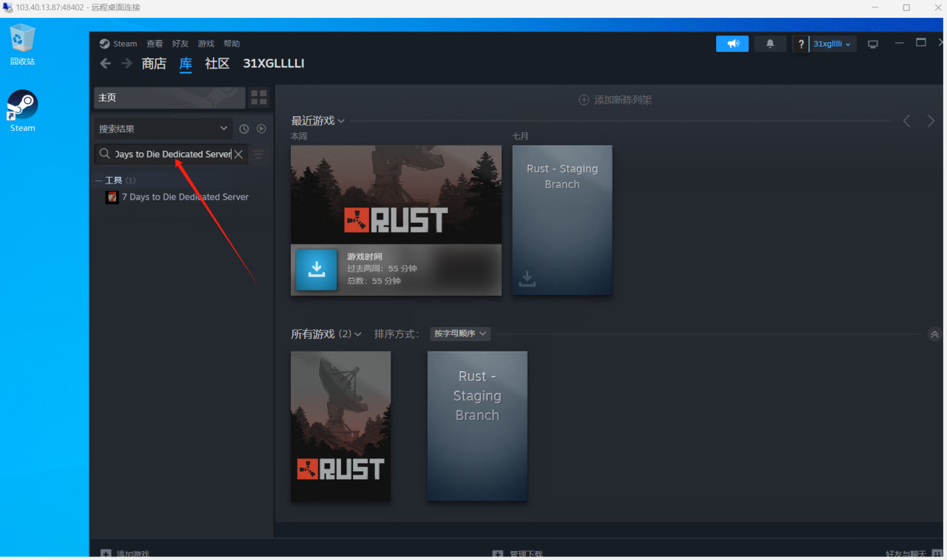Go back with the left navigation arrow
The height and width of the screenshot is (560, 947).
point(105,64)
